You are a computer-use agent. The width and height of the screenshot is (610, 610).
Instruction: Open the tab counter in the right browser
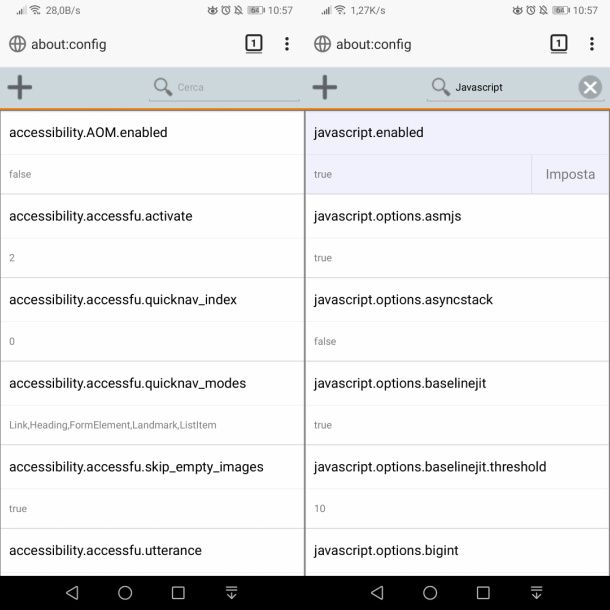tap(559, 44)
